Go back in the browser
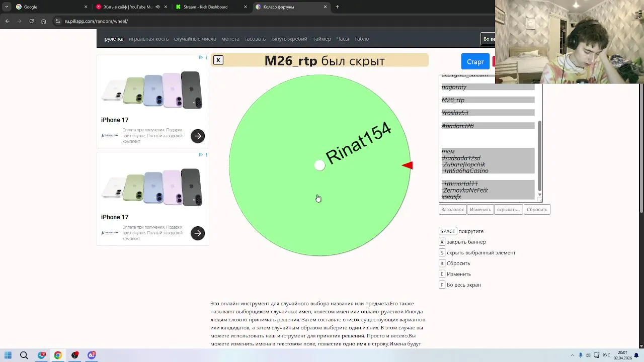This screenshot has height=362, width=644. (8, 21)
